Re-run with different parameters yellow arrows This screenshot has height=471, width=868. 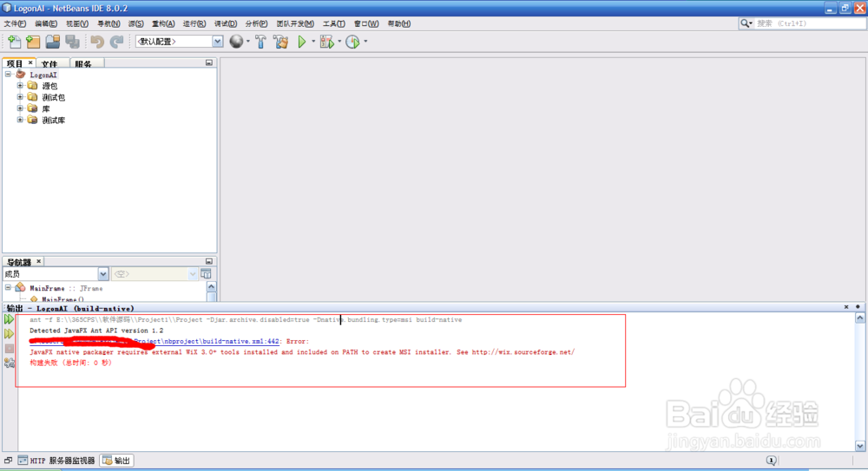tap(9, 334)
